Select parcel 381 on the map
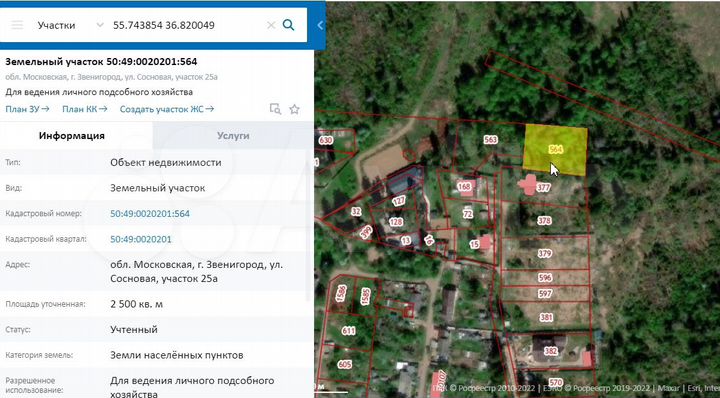Image resolution: width=720 pixels, height=398 pixels. tap(546, 317)
